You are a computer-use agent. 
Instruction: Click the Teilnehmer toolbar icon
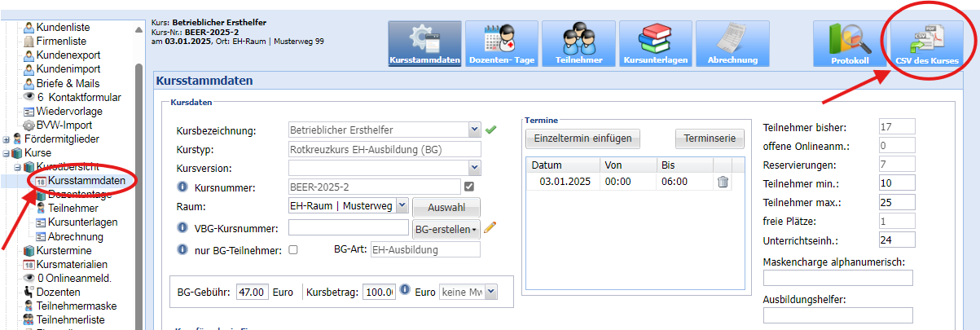coord(578,44)
